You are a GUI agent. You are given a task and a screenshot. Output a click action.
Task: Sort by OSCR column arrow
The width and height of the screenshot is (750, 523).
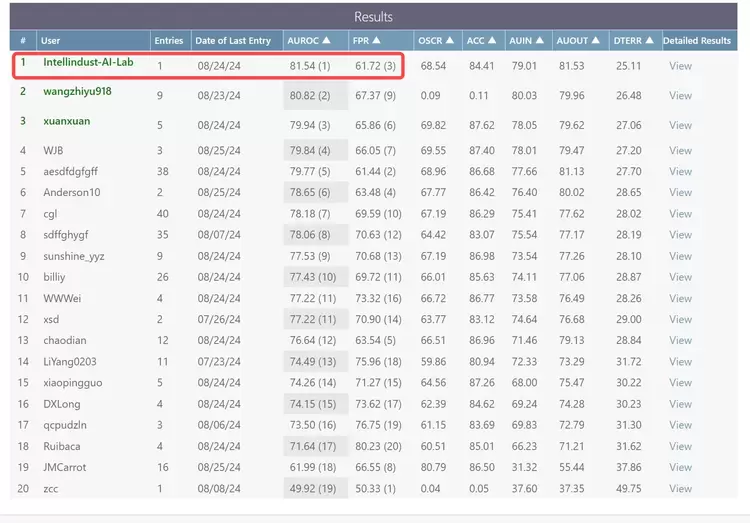(x=450, y=41)
